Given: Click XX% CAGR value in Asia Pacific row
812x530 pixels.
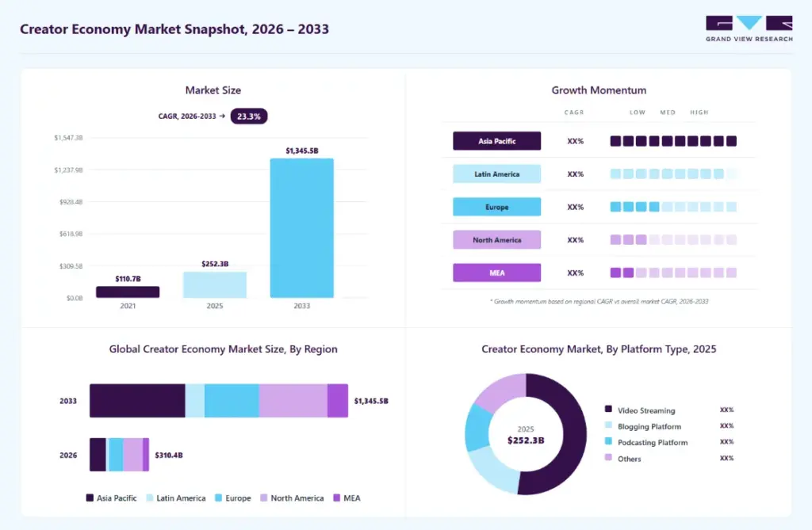Looking at the screenshot, I should pyautogui.click(x=576, y=141).
